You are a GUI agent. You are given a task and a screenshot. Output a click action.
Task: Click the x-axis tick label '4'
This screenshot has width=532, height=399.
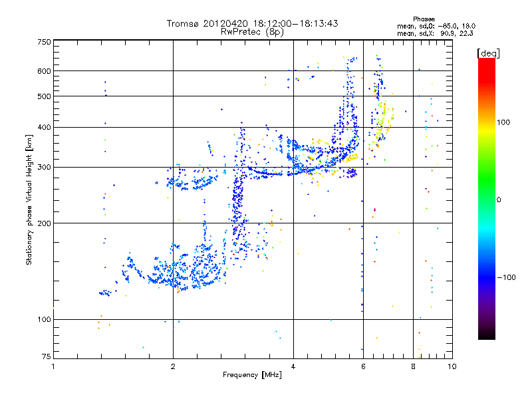pyautogui.click(x=293, y=367)
